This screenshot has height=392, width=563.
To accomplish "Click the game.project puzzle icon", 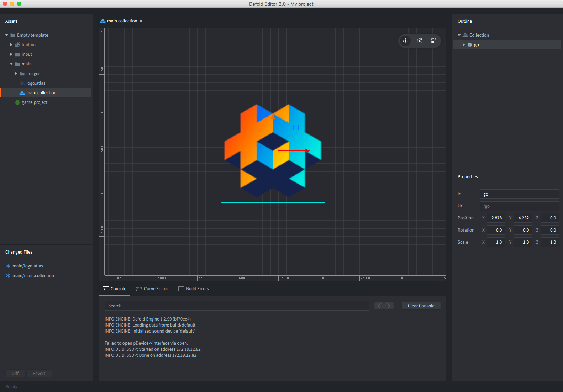I will pyautogui.click(x=17, y=102).
